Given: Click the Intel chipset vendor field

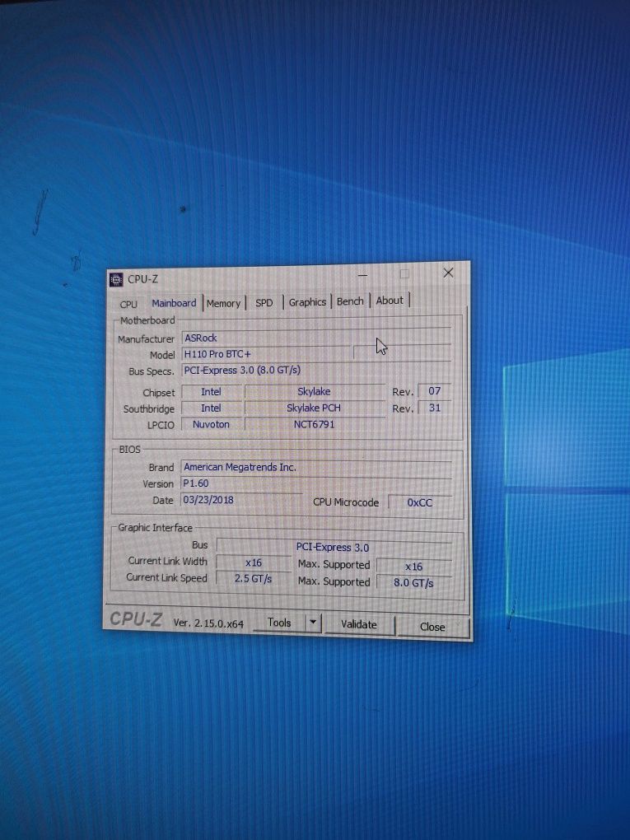Looking at the screenshot, I should point(211,392).
